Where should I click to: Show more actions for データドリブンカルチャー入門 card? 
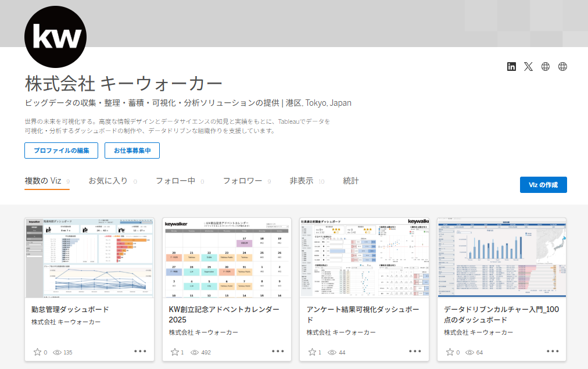(x=553, y=351)
